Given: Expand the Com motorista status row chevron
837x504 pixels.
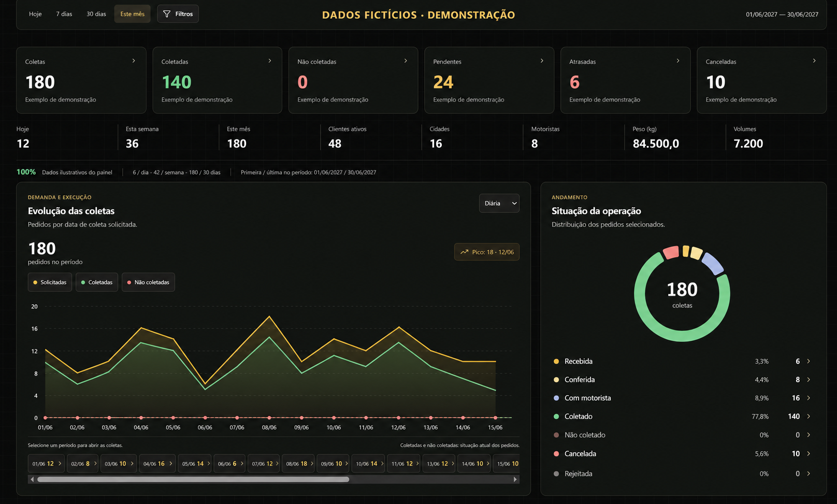Looking at the screenshot, I should (x=809, y=398).
